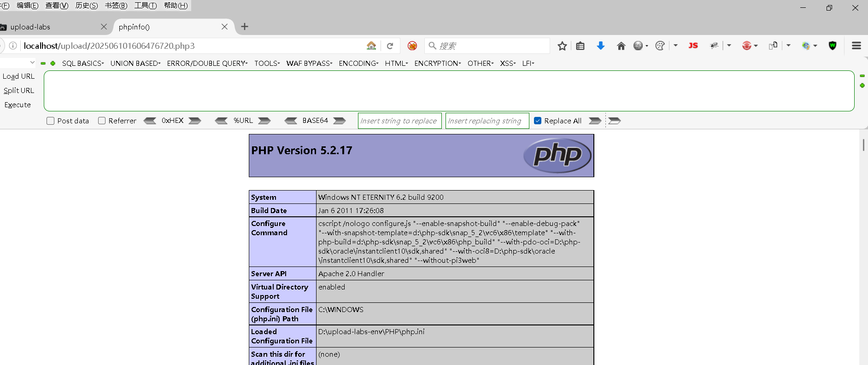The width and height of the screenshot is (868, 365).
Task: Bookmark this page with star icon
Action: tap(562, 46)
